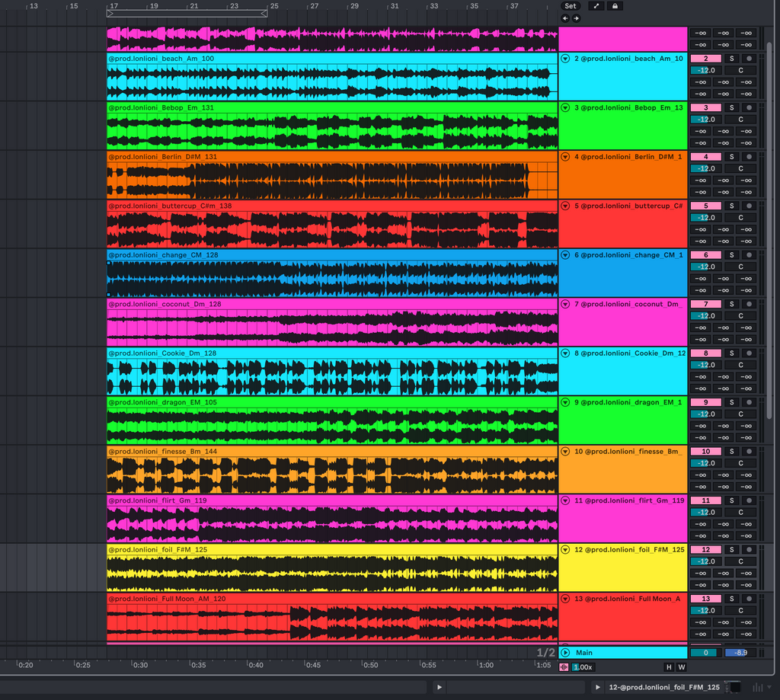Jump to the next locator arrow
The width and height of the screenshot is (780, 700).
pos(576,18)
